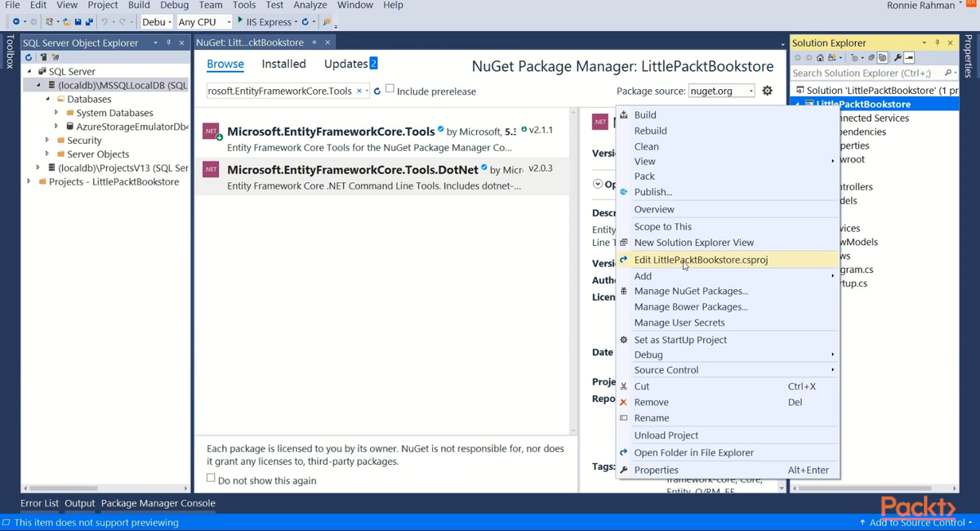Screen dimensions: 980x531
Task: Expand the System Databases folder
Action: (x=56, y=113)
